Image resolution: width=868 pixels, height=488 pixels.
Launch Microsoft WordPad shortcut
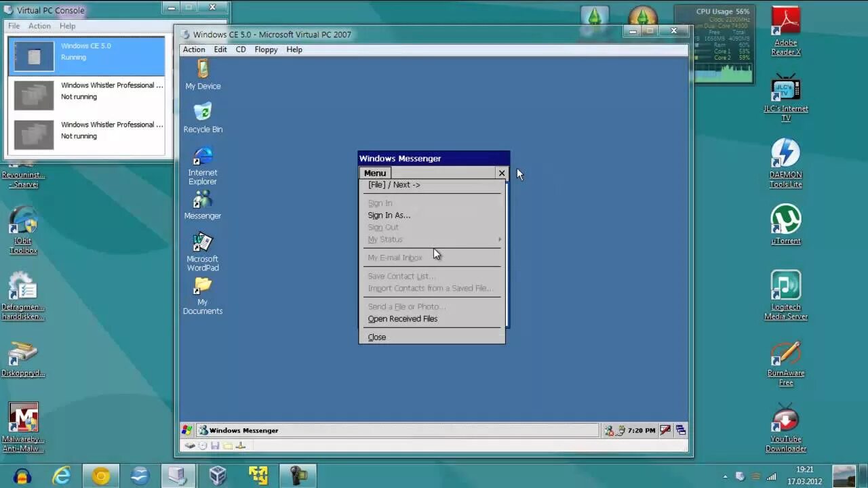pos(203,252)
